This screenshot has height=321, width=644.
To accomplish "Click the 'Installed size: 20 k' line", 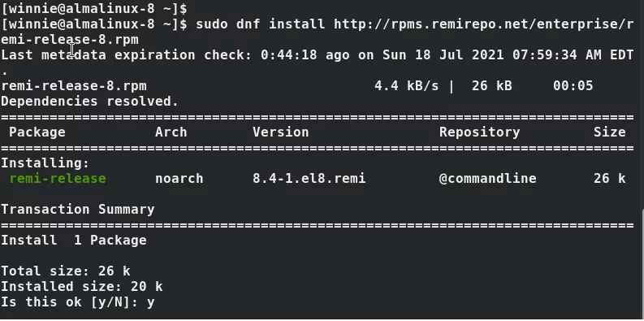I will tap(82, 287).
